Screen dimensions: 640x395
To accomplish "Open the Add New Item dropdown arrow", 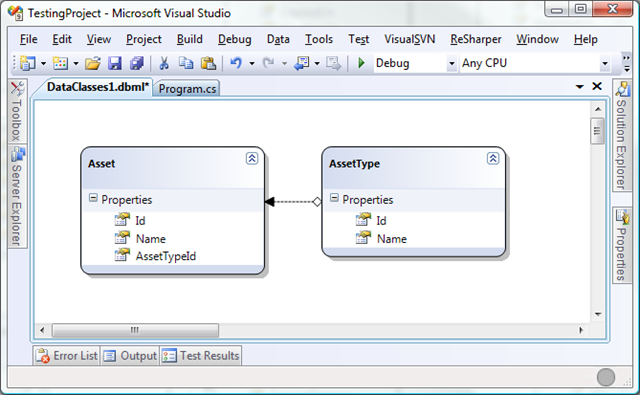I will (x=76, y=64).
